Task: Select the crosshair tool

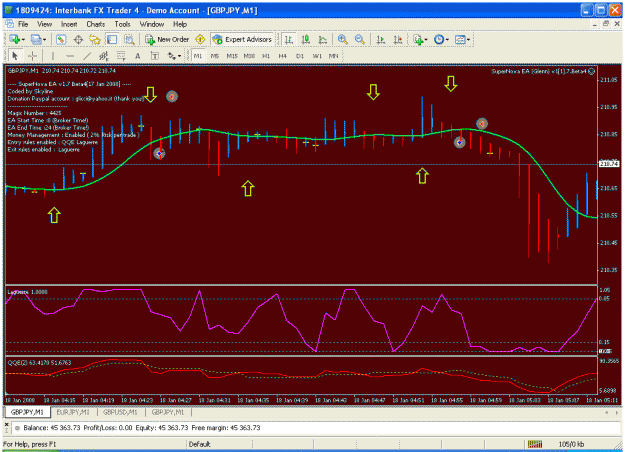Action: click(x=32, y=56)
